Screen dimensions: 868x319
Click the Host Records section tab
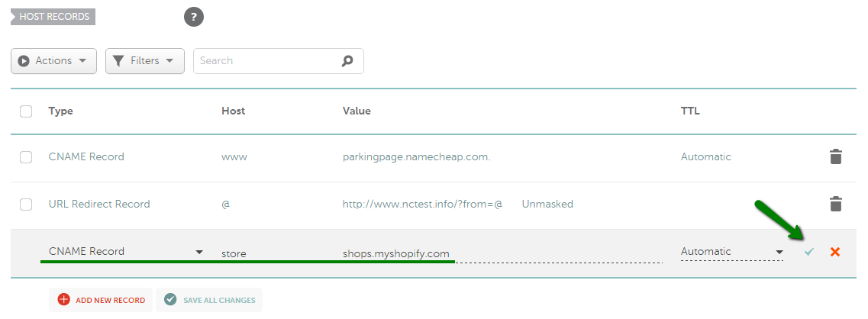tap(53, 17)
